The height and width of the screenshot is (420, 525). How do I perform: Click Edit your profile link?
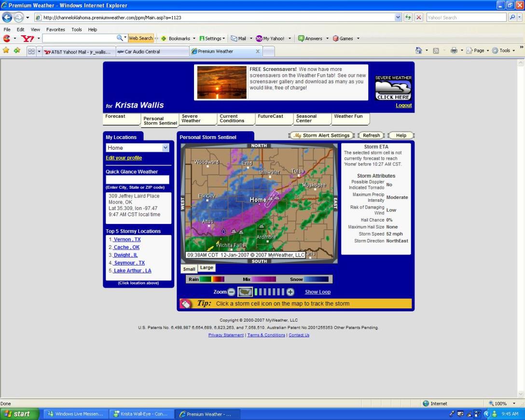124,158
